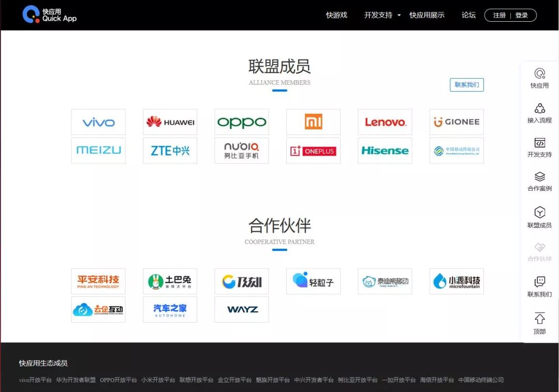
Task: Open the 金立开放平台 footer link
Action: [234, 380]
